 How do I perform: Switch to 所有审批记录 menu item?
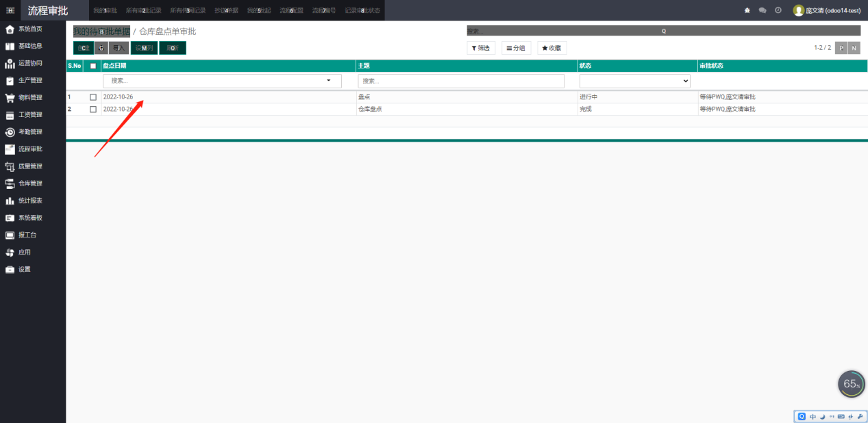coord(143,10)
